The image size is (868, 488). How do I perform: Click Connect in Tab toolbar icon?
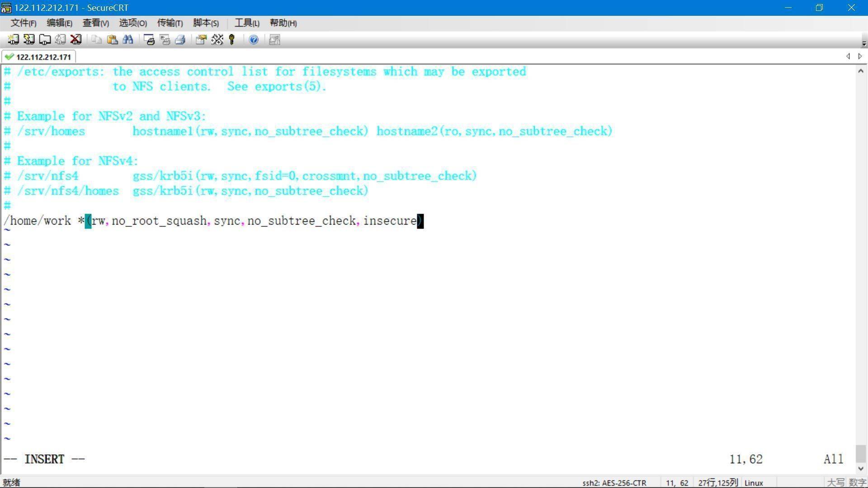pyautogui.click(x=45, y=40)
